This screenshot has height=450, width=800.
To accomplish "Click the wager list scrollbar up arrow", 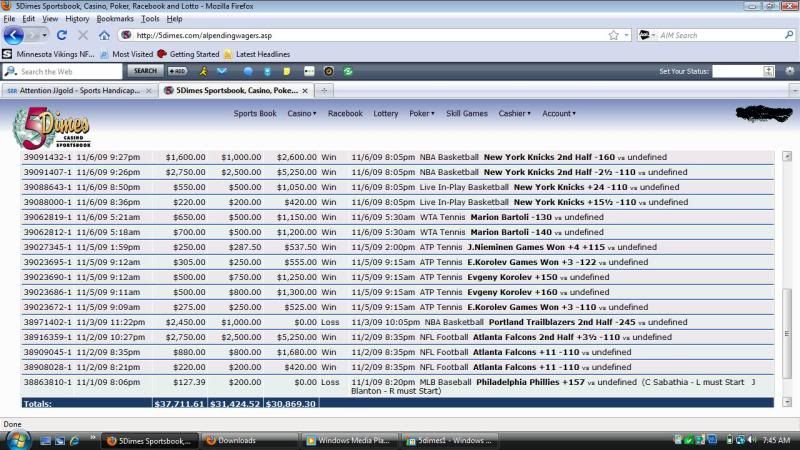I will pos(787,156).
